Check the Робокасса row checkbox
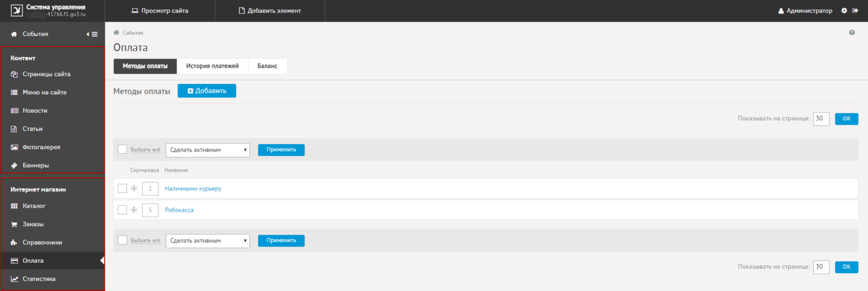This screenshot has height=291, width=868. (x=123, y=210)
